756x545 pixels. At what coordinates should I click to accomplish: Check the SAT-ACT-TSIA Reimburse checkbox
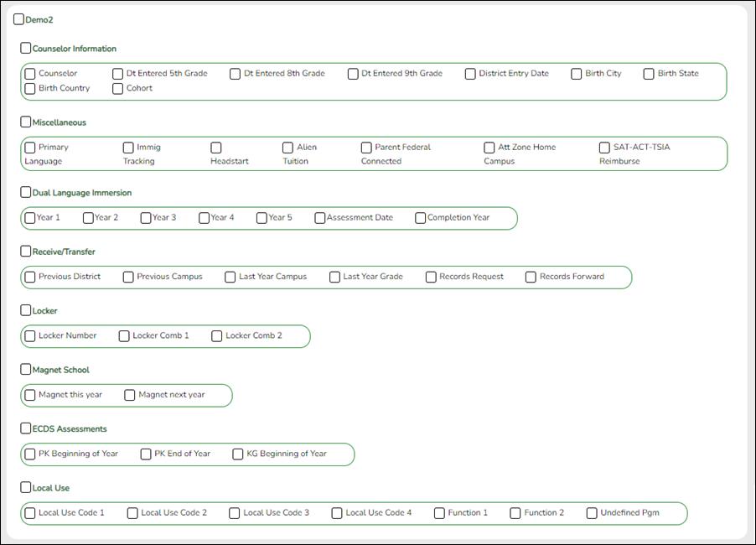pos(604,147)
